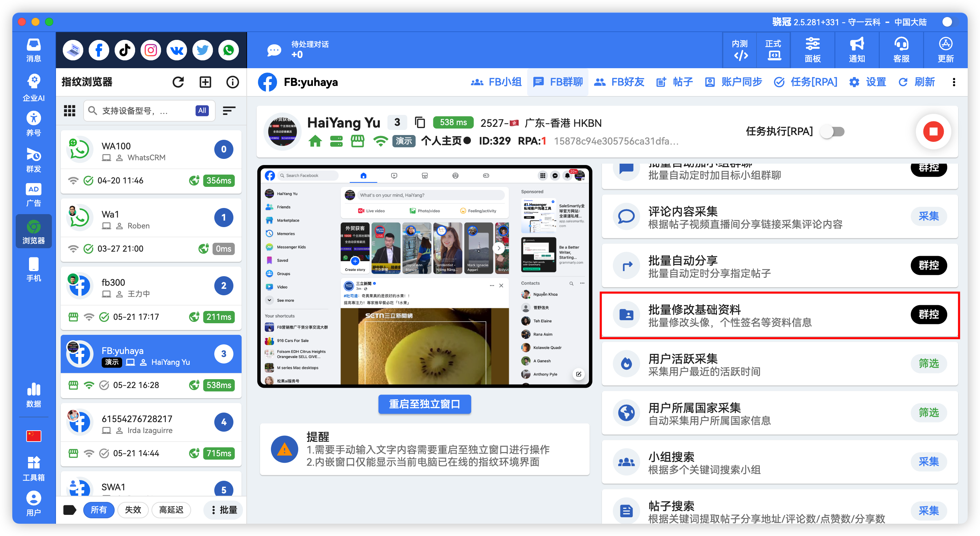
Task: Open 客服 customer support
Action: 901,50
